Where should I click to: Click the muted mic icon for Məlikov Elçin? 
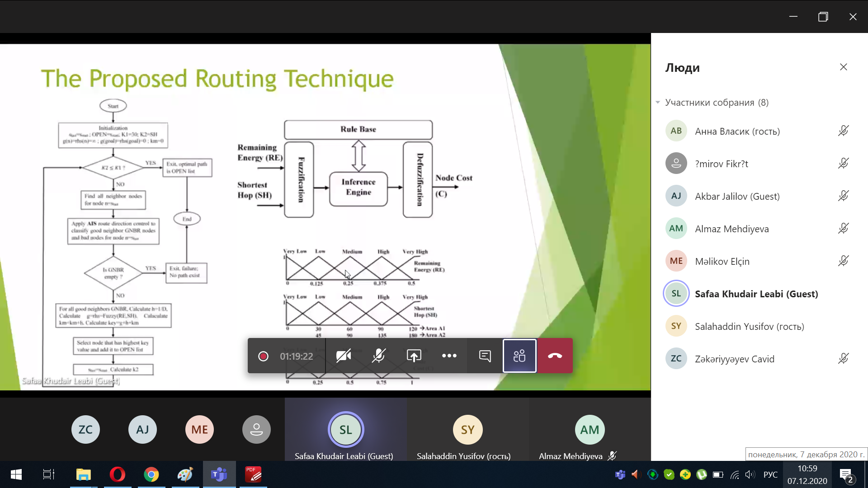click(x=843, y=261)
